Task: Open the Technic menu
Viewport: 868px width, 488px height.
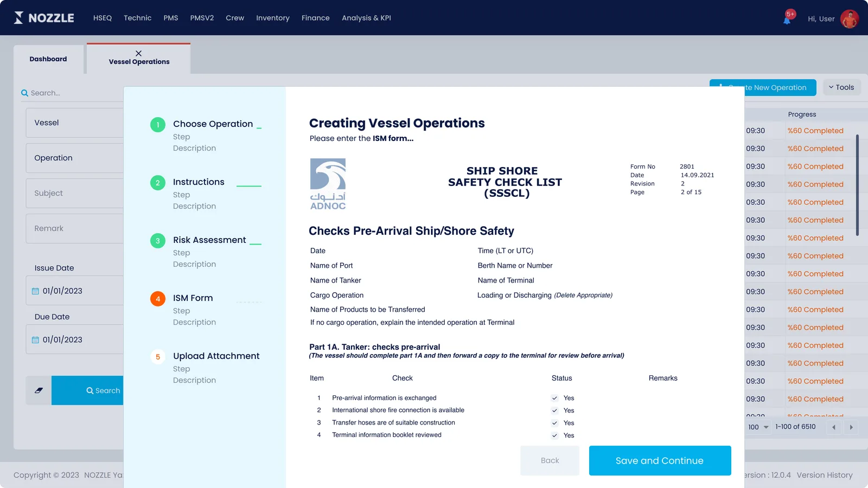Action: tap(138, 18)
